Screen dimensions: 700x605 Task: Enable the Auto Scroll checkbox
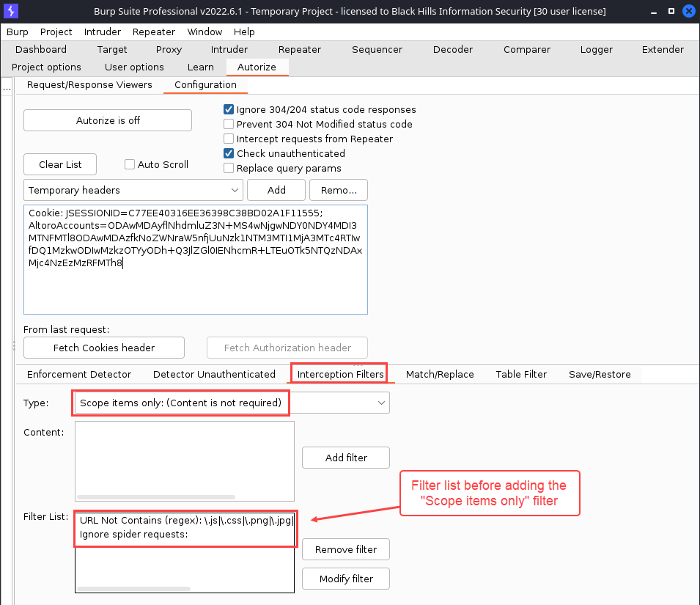130,165
